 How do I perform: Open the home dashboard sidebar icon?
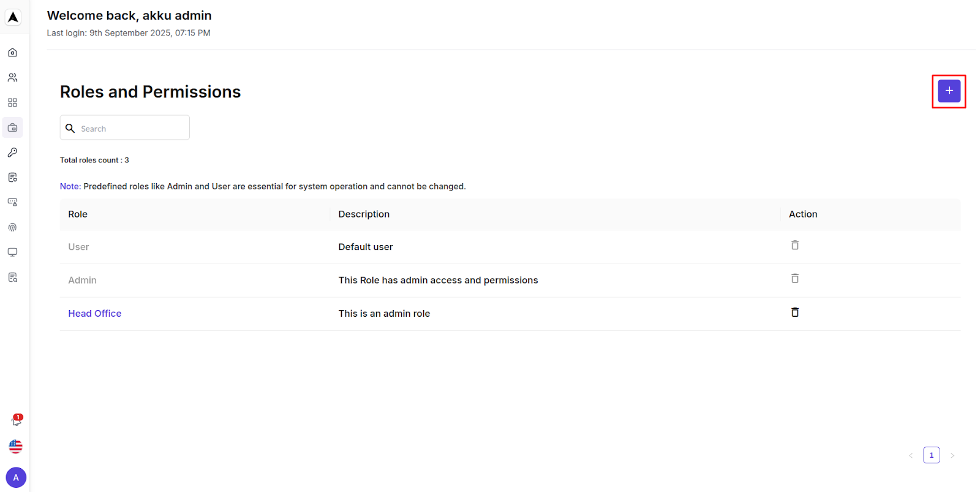[12, 53]
